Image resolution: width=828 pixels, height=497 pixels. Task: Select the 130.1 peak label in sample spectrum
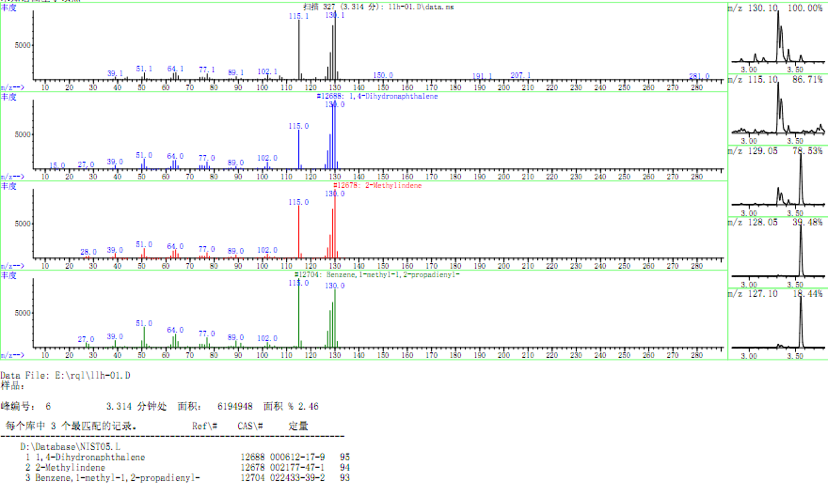pyautogui.click(x=334, y=15)
